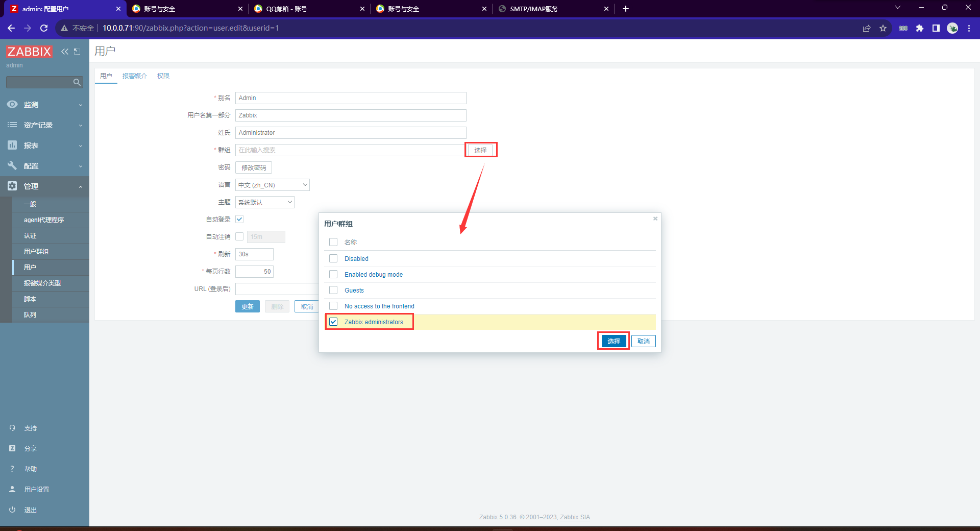Collapse the sidebar with double-chevron icon

(x=65, y=52)
